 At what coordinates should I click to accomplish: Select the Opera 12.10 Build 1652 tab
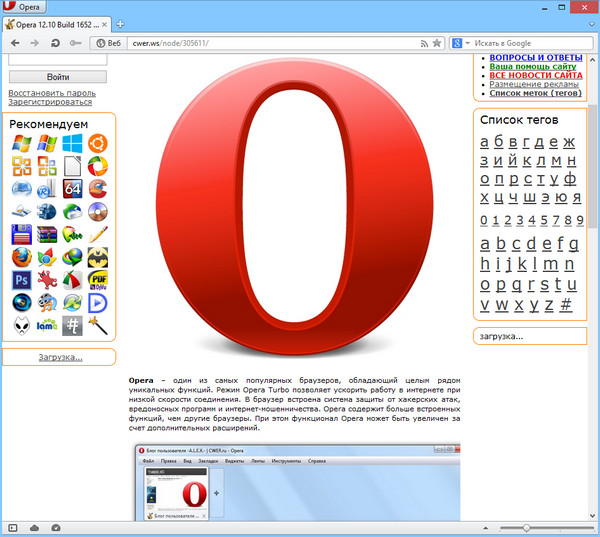(60, 24)
